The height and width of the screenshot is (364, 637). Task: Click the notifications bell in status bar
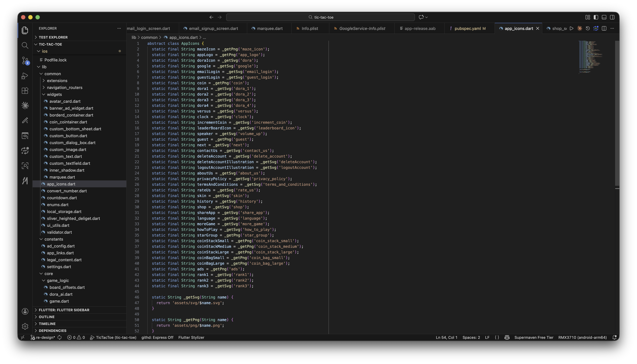tap(614, 338)
